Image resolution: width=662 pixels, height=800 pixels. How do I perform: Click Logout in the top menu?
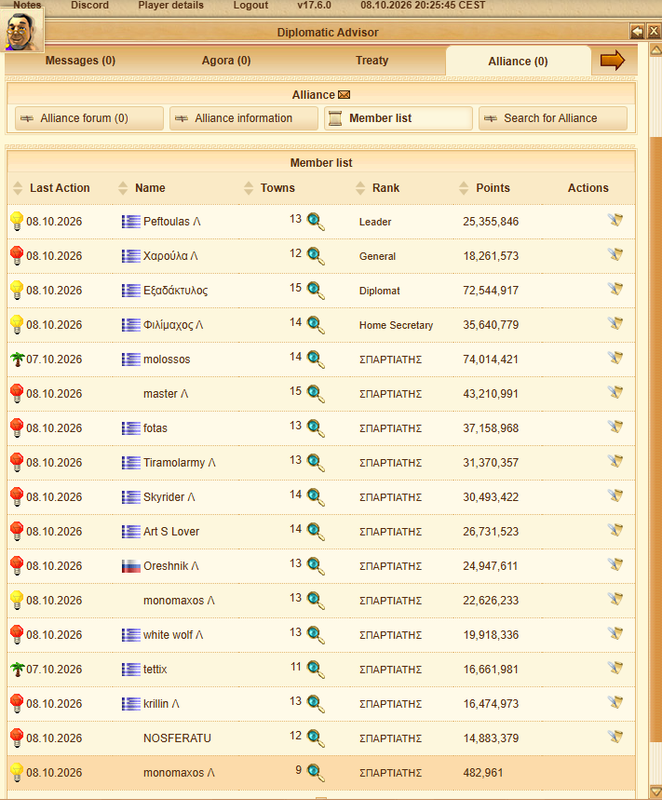[250, 5]
